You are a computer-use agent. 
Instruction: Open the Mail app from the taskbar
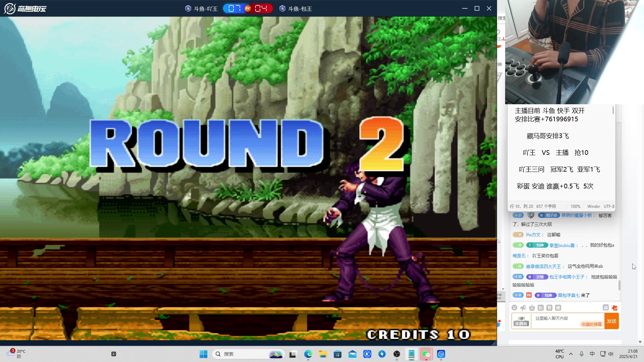click(x=352, y=354)
